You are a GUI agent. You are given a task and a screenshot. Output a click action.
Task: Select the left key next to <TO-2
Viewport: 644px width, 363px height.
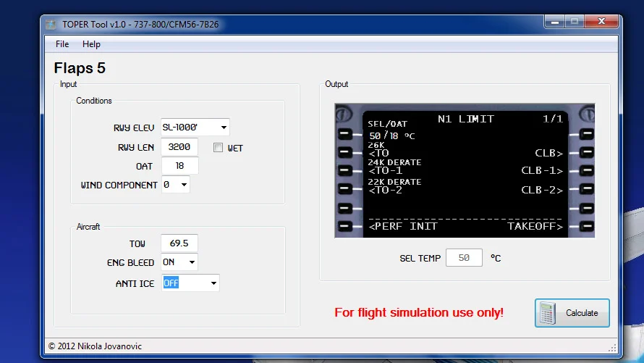pyautogui.click(x=344, y=189)
